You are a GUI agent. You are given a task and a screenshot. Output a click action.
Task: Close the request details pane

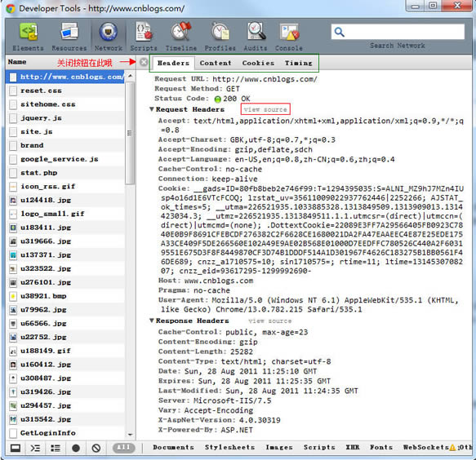[x=144, y=62]
